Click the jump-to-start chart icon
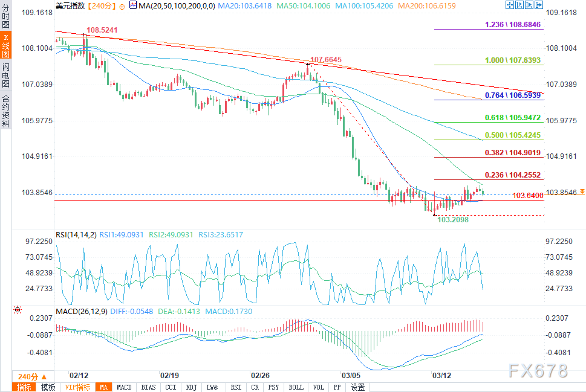 [519, 5]
